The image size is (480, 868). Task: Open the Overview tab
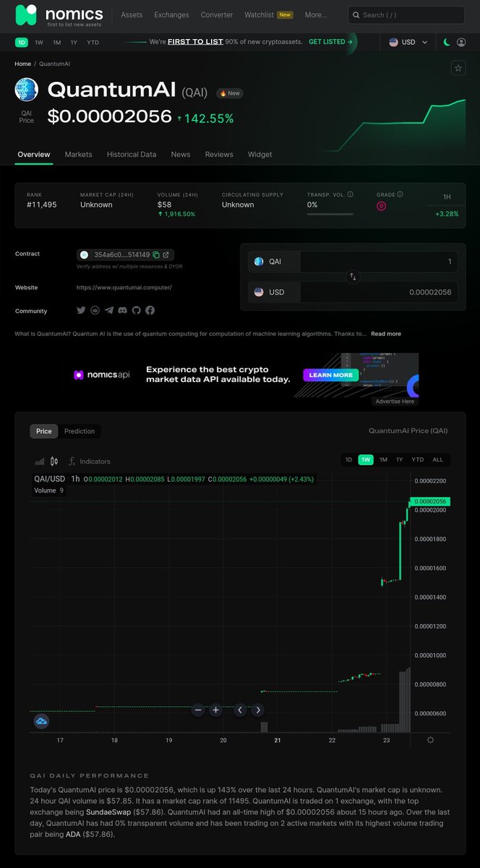click(x=34, y=154)
